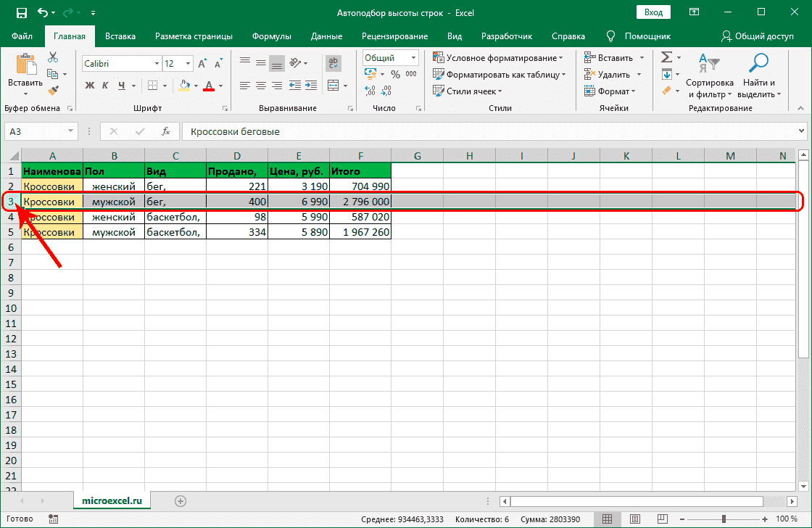
Task: Toggle bold Ж formatting
Action: point(90,86)
